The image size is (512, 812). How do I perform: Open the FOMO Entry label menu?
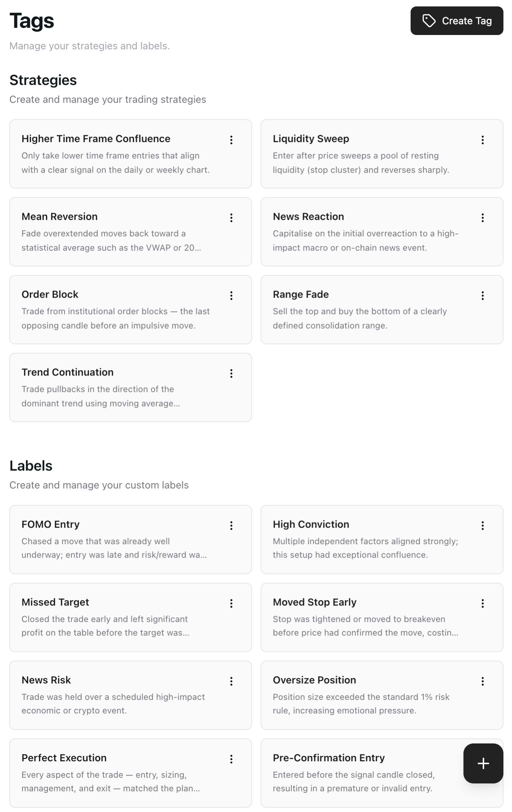(231, 525)
